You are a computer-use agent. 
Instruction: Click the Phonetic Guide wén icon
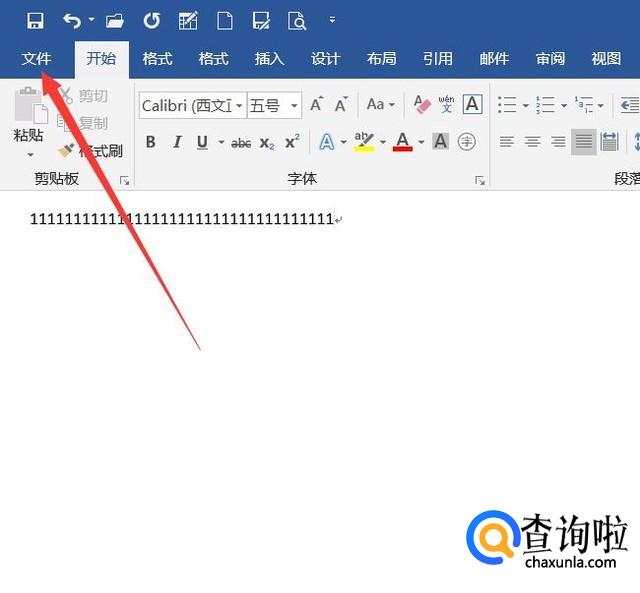446,104
